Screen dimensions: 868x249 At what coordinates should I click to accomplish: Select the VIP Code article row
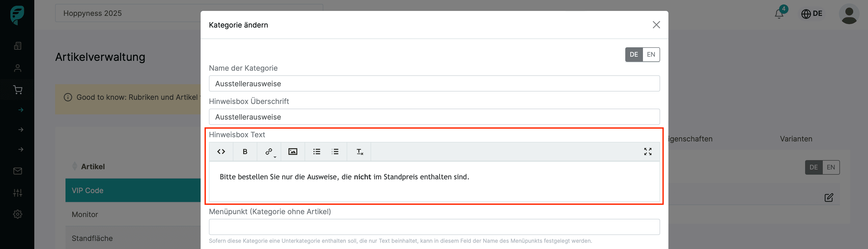(x=133, y=190)
